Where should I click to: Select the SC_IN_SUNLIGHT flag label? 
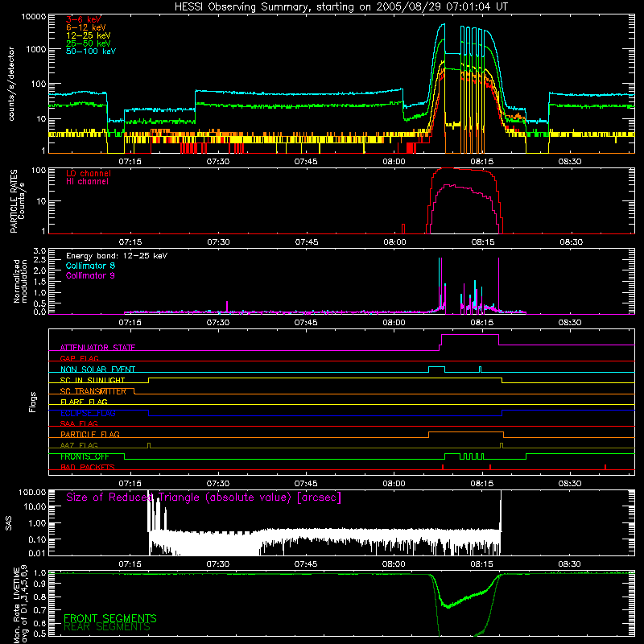click(x=93, y=380)
